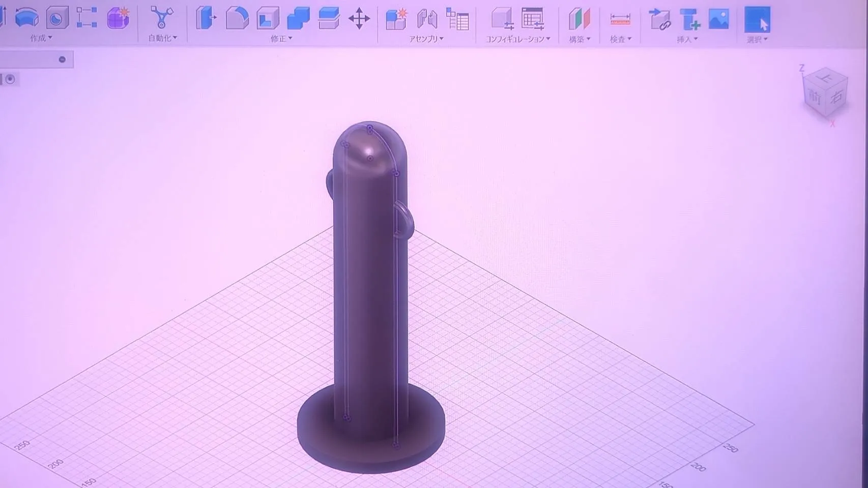Expand the コンフィギュレーション dropdown menu
Screen dimensions: 868x488
pos(518,39)
